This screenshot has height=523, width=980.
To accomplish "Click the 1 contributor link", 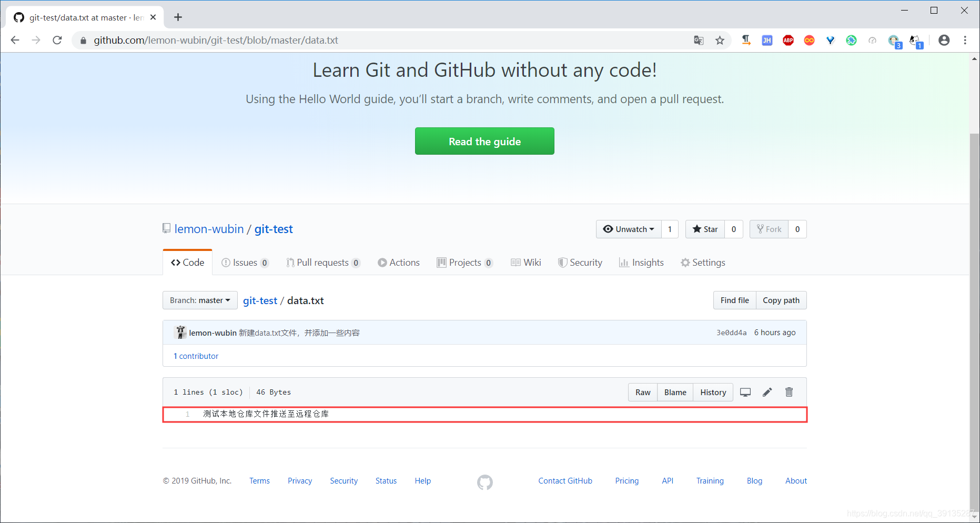I will click(x=196, y=356).
